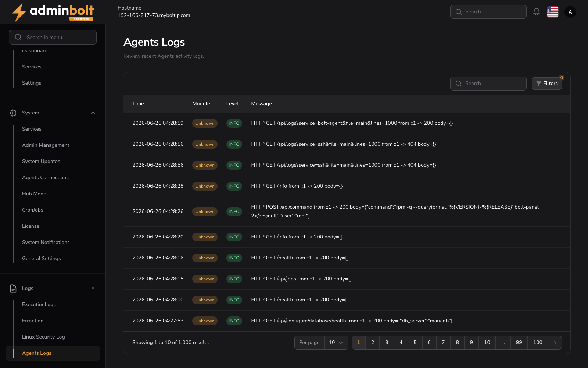The image size is (588, 368).
Task: Go to page 5
Action: point(415,343)
